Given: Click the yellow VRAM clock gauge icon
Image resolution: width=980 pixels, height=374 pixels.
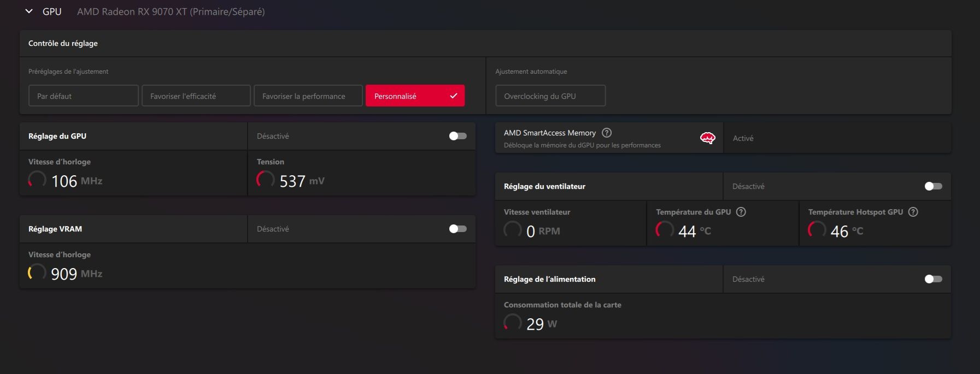Looking at the screenshot, I should tap(37, 272).
